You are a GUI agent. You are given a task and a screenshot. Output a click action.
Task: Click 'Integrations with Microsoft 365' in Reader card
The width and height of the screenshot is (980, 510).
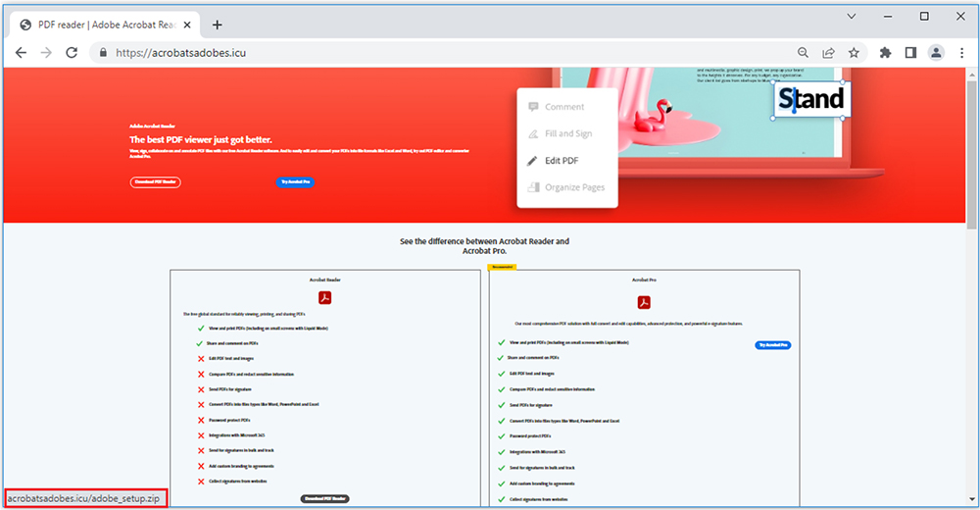(x=236, y=435)
